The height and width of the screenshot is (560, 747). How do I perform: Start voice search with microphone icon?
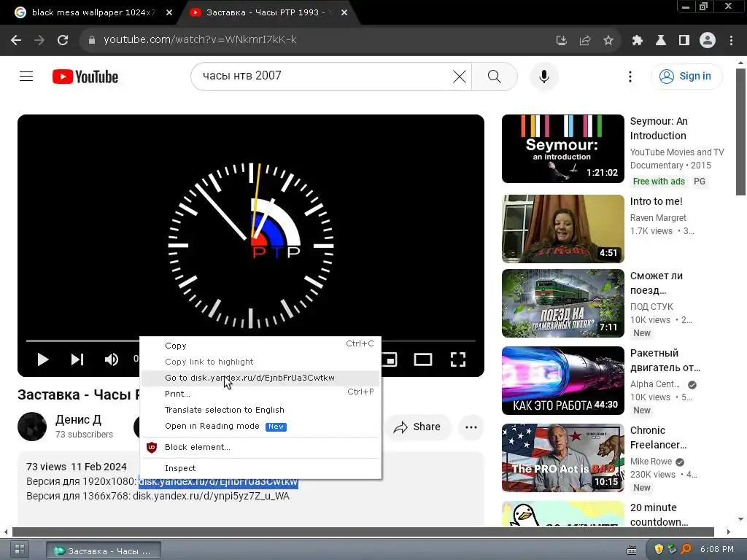pyautogui.click(x=544, y=77)
